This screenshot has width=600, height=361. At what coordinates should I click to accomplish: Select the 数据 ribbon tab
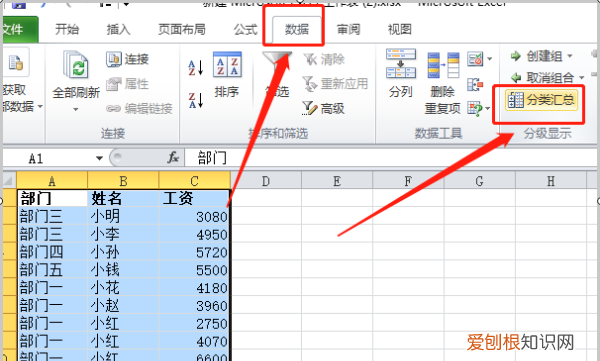pyautogui.click(x=297, y=29)
